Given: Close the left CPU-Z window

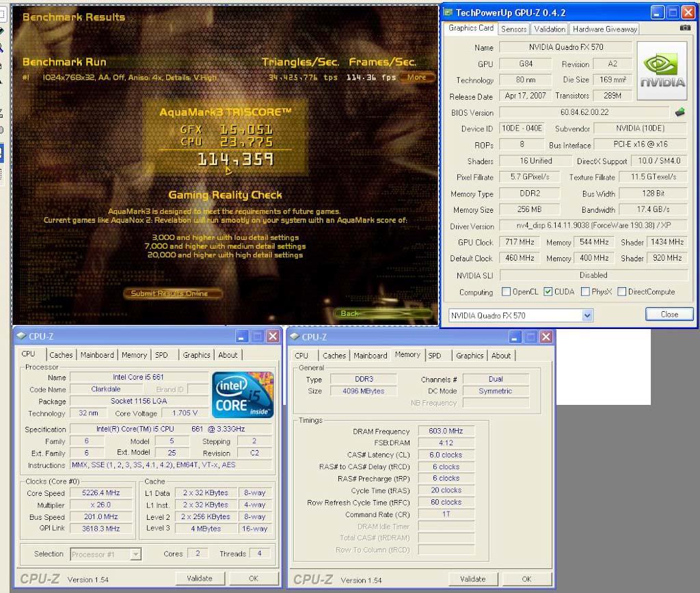Looking at the screenshot, I should tap(272, 337).
